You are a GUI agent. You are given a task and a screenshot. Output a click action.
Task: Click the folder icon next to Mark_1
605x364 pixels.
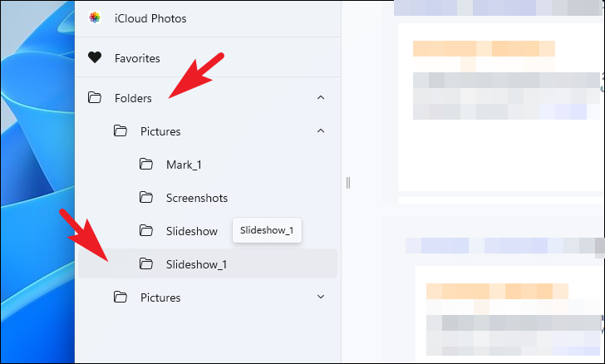(x=146, y=165)
